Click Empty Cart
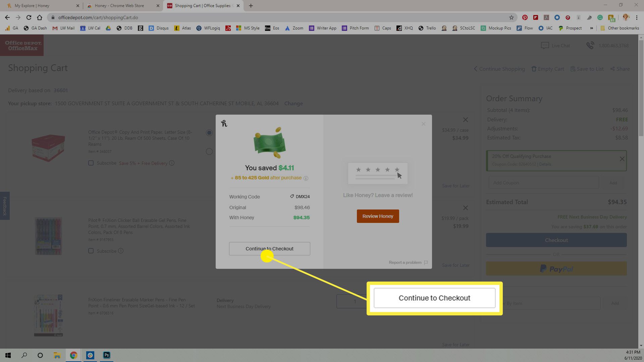Image resolution: width=644 pixels, height=362 pixels. tap(548, 69)
